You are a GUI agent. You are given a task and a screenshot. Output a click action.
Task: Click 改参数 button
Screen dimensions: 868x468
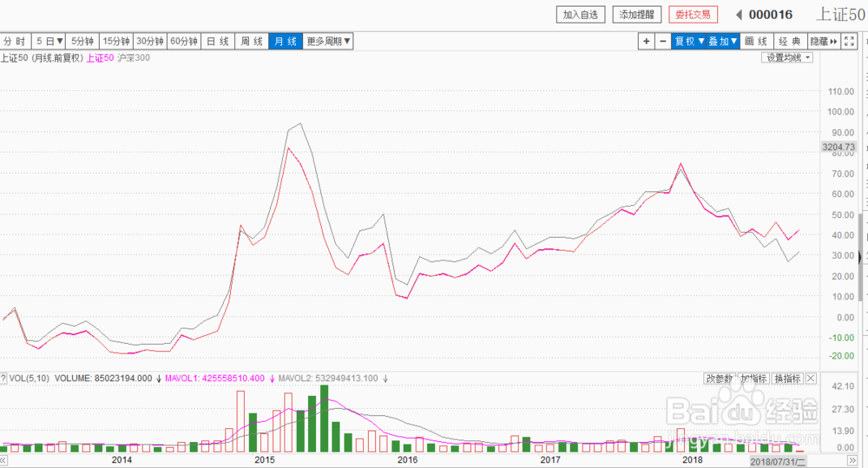(x=719, y=379)
